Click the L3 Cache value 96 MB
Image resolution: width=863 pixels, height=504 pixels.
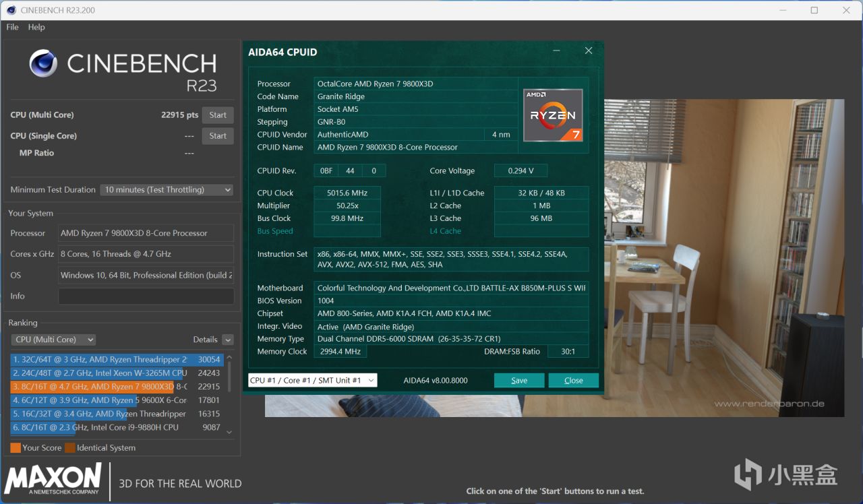[541, 219]
